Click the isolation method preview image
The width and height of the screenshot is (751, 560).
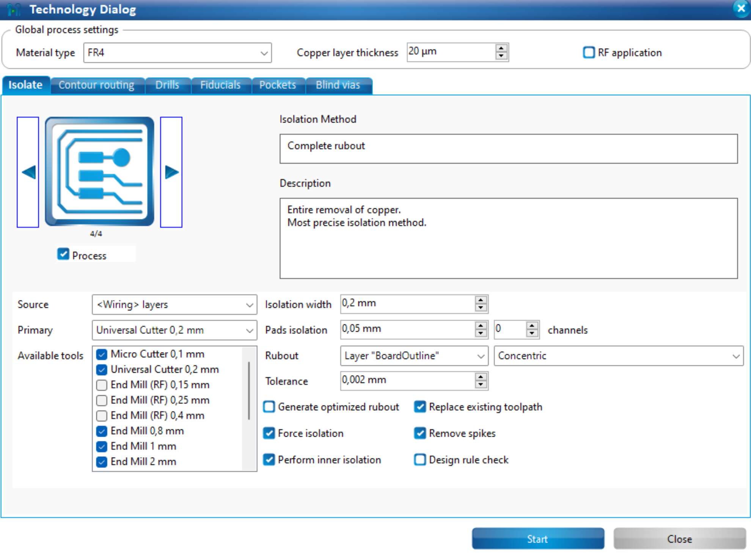pos(99,171)
